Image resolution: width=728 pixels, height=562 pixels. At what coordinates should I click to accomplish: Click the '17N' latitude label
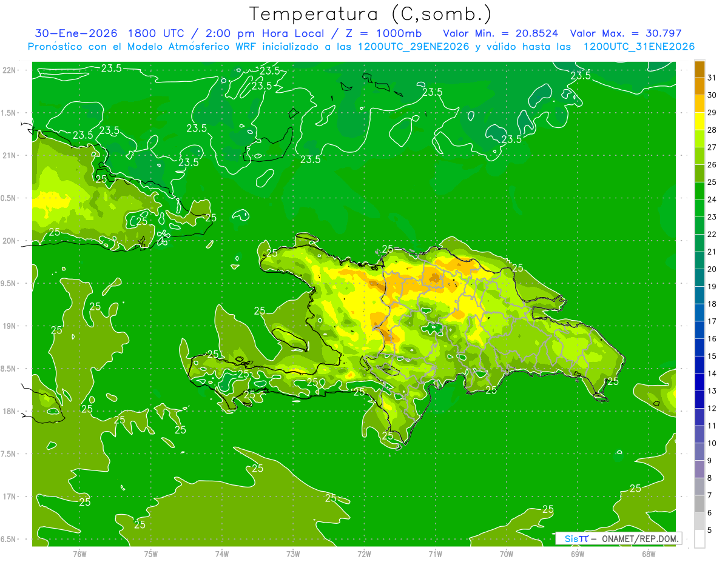pos(10,497)
